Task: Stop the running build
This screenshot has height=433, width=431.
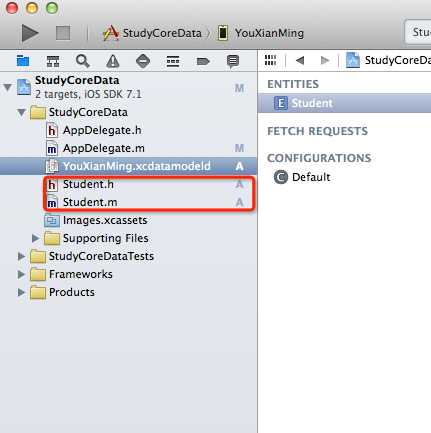Action: 63,33
